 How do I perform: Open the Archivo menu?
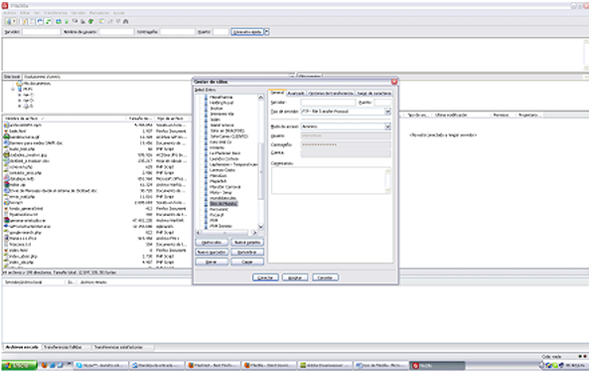pos(10,13)
